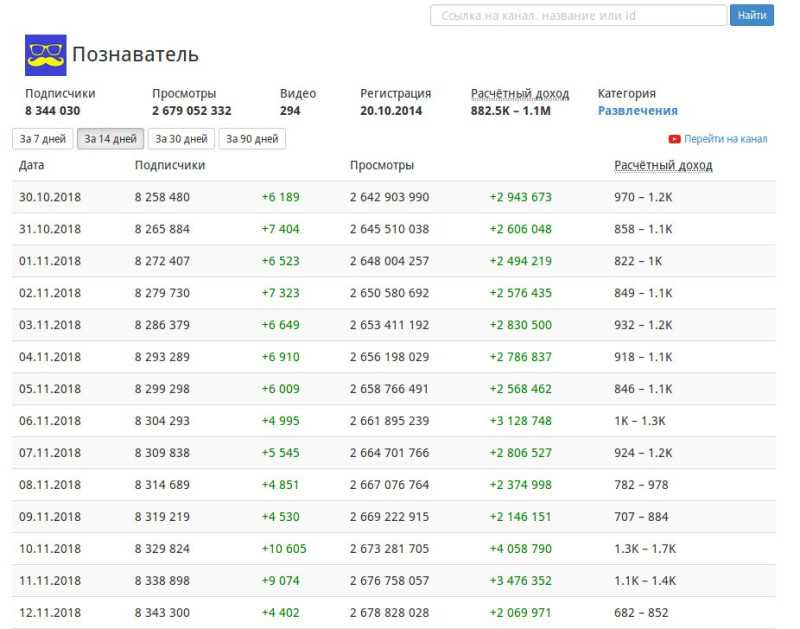
Task: Click views total 2 650 580 692
Action: (389, 293)
